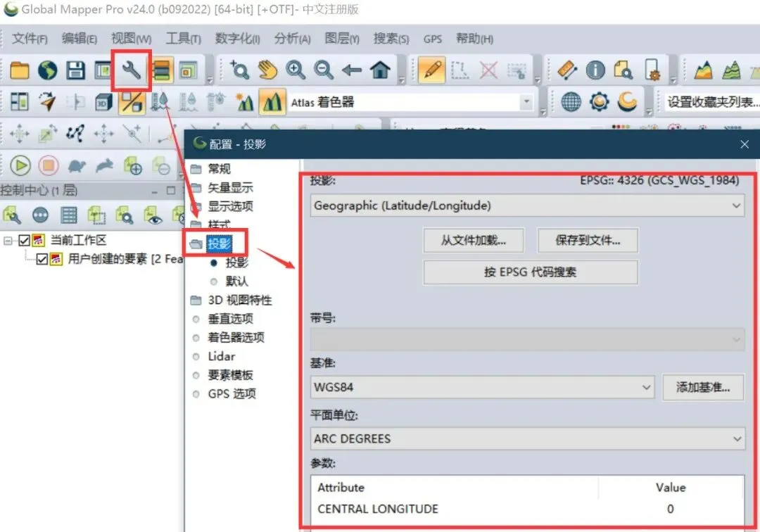Open Configuration wrench icon
The height and width of the screenshot is (532, 760).
click(132, 70)
